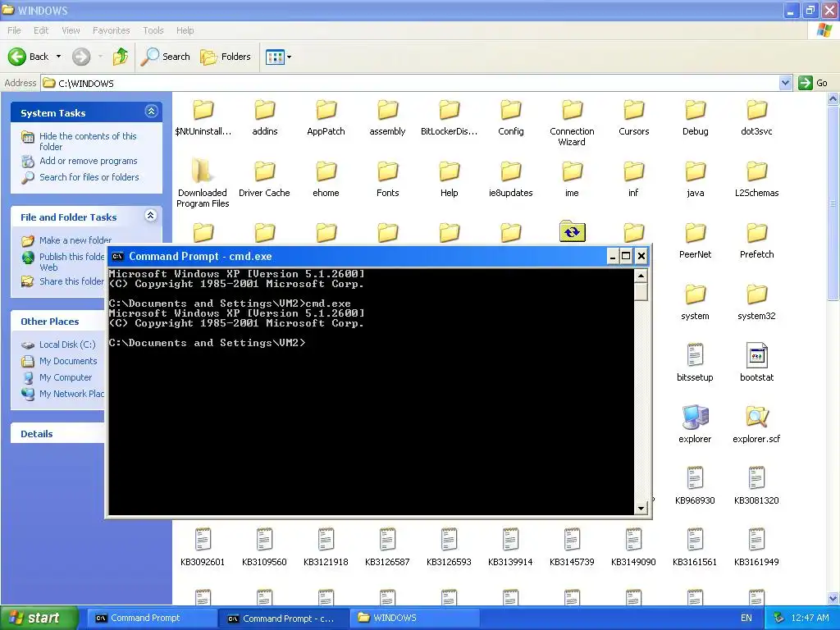The width and height of the screenshot is (840, 630).
Task: Open the Help menu
Action: point(185,30)
